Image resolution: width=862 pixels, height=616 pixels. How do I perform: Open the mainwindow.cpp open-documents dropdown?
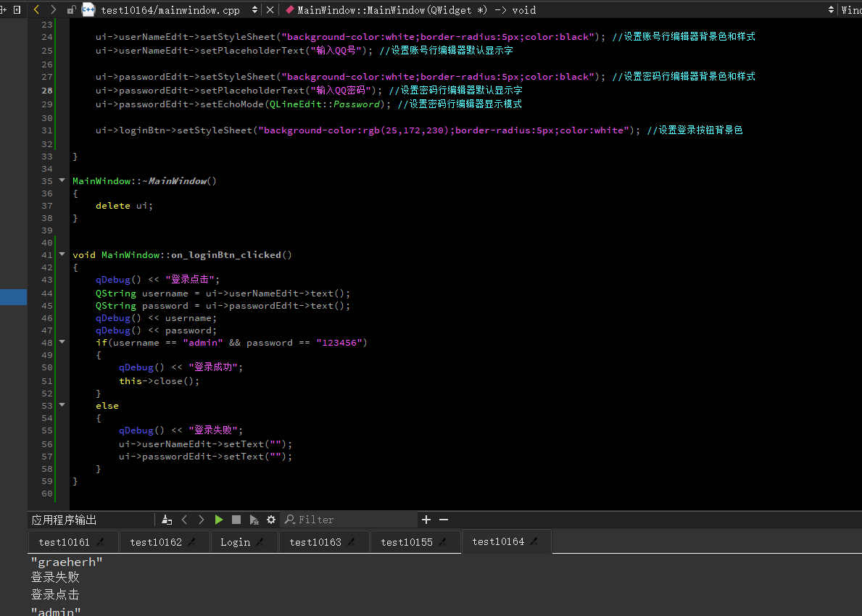(254, 9)
